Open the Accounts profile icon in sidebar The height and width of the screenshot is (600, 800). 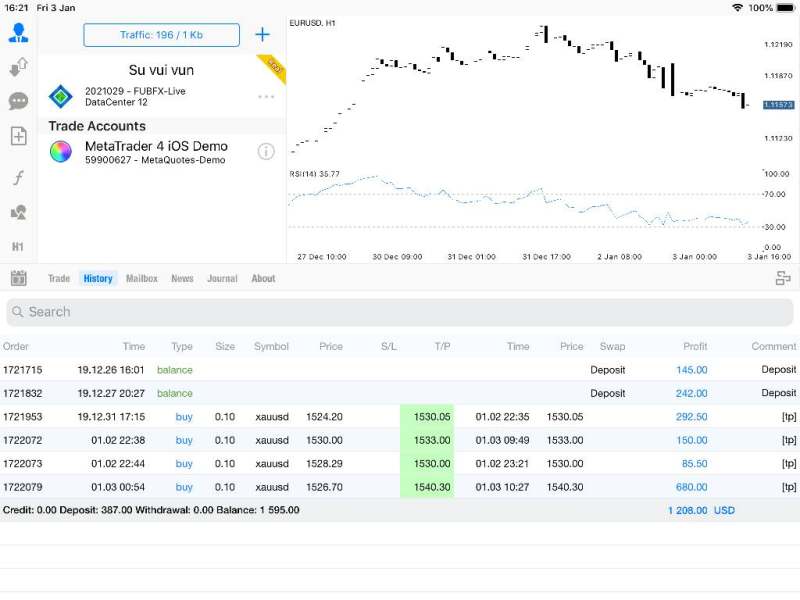(18, 33)
